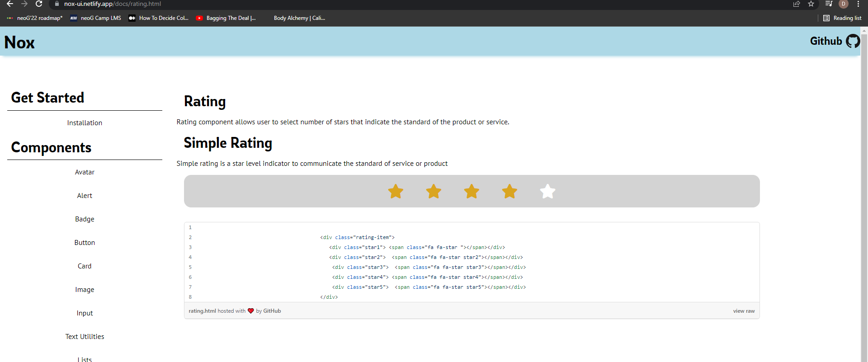Screen dimensions: 868x362
Task: Open the browser profile avatar
Action: pos(844,4)
